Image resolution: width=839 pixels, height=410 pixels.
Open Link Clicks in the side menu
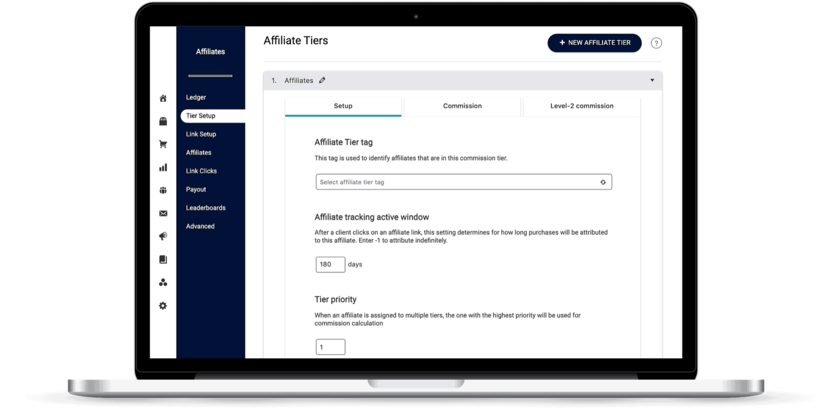pos(201,171)
